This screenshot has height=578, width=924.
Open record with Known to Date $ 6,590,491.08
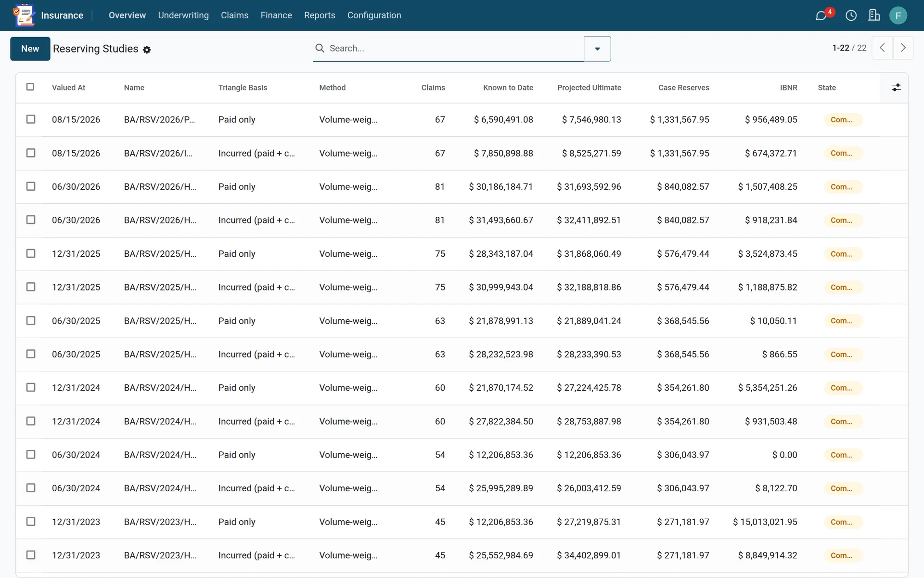coord(503,119)
